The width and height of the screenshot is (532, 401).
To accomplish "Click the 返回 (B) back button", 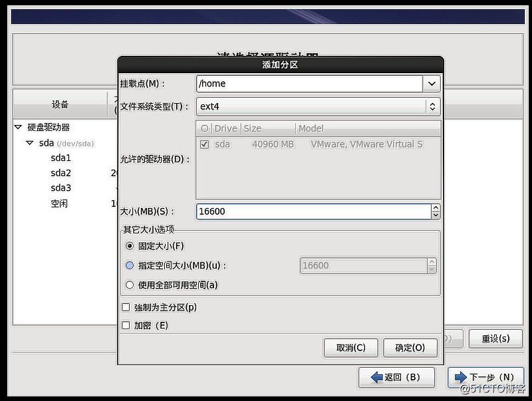I will click(396, 377).
